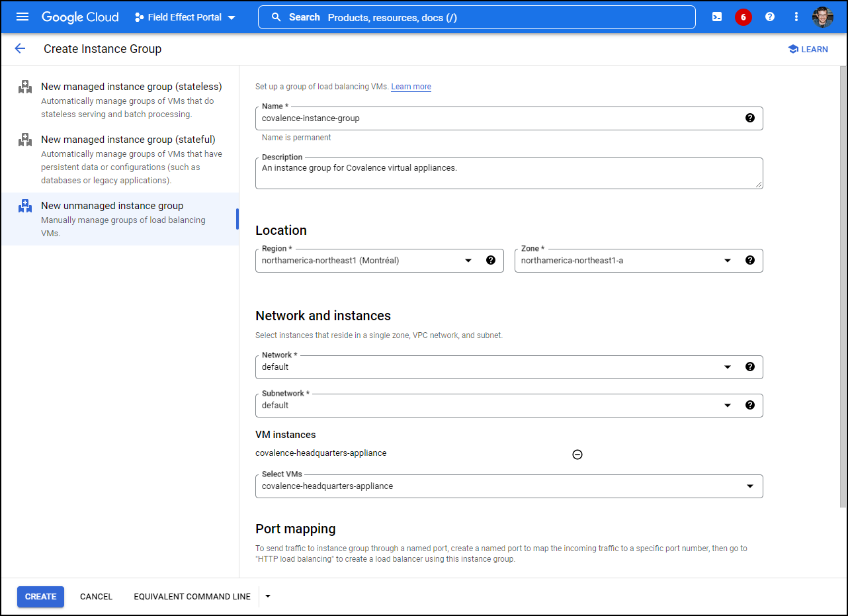The height and width of the screenshot is (616, 848).
Task: Open the LEARN panel
Action: click(808, 49)
